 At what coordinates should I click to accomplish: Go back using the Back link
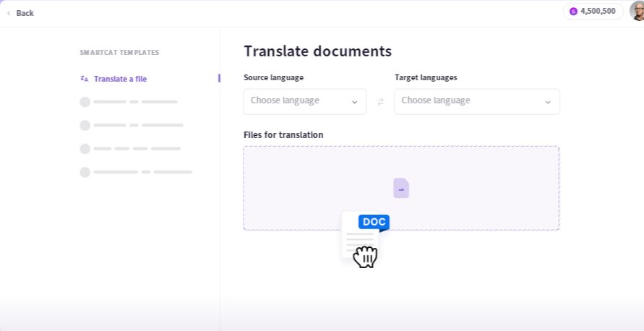pyautogui.click(x=25, y=13)
